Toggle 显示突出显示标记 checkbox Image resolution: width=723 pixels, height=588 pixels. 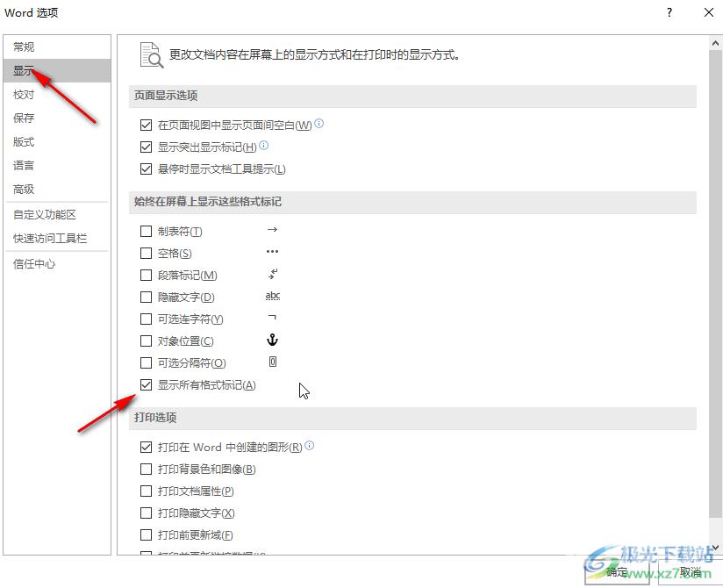click(x=146, y=147)
